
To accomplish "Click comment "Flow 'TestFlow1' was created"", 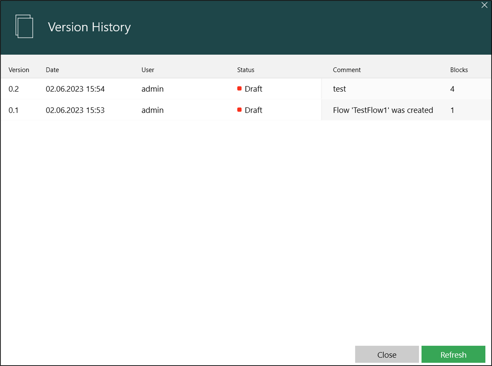I will [383, 110].
